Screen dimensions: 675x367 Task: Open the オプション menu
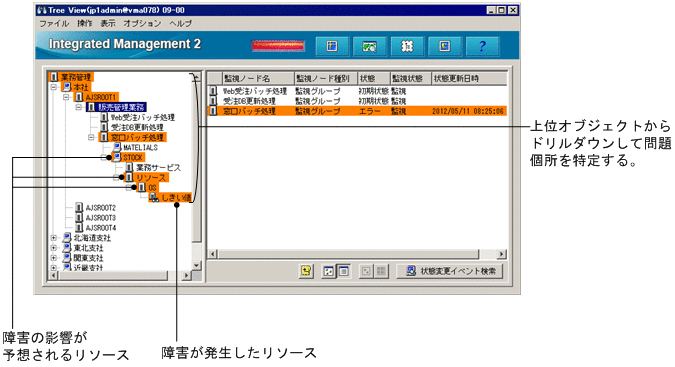click(x=142, y=23)
